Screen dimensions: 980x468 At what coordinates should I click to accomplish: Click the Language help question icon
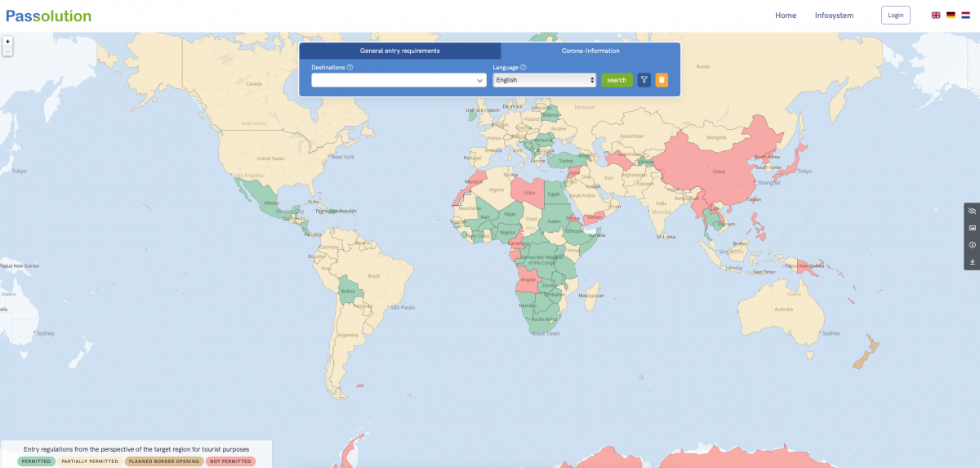coord(523,68)
